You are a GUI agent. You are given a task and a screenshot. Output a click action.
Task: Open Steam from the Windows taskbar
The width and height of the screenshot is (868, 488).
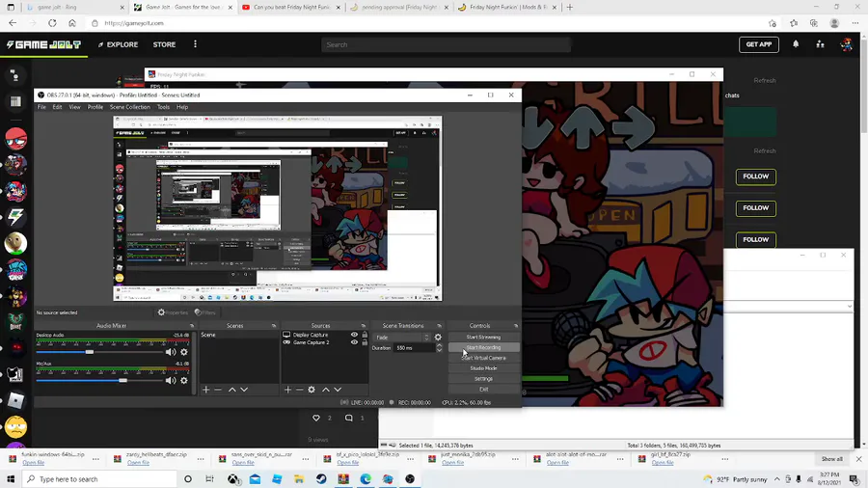click(321, 479)
